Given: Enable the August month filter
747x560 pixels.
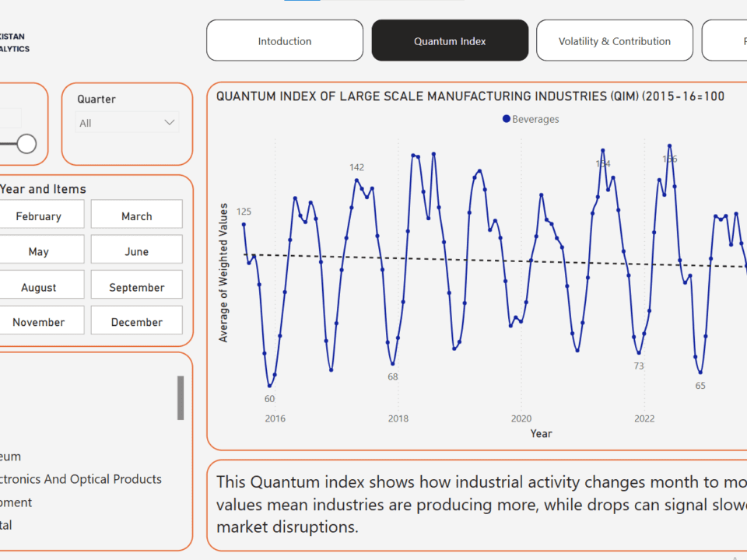Looking at the screenshot, I should click(39, 287).
